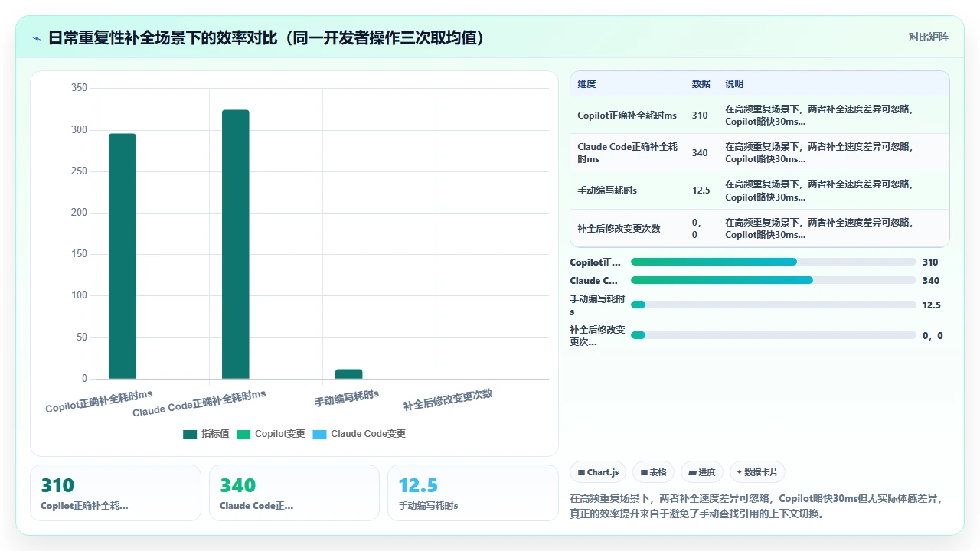Viewport: 980px width, 551px height.
Task: Open the 310 Copilot data card
Action: point(116,493)
